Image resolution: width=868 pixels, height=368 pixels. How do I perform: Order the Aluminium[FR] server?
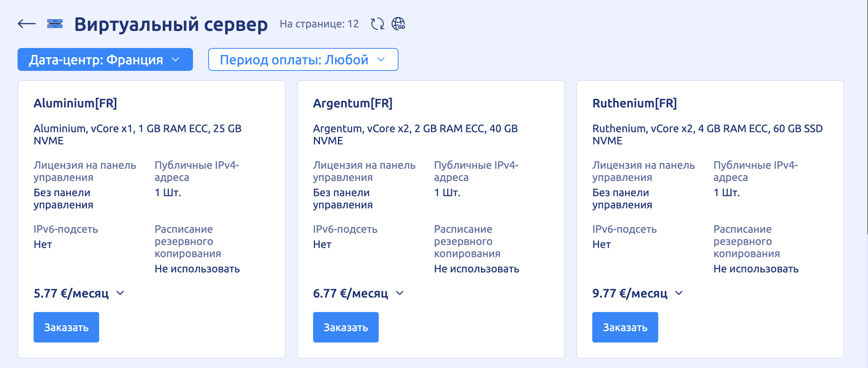(66, 327)
